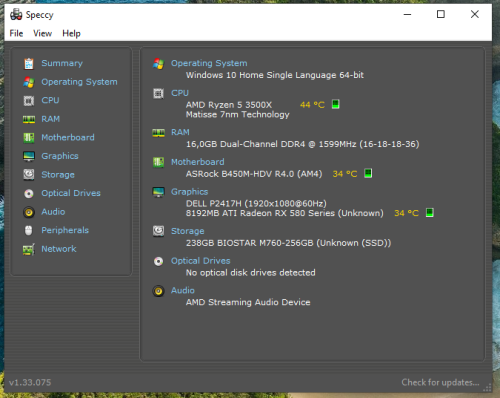
Task: Select the RAM stick icon in sidebar
Action: point(29,119)
